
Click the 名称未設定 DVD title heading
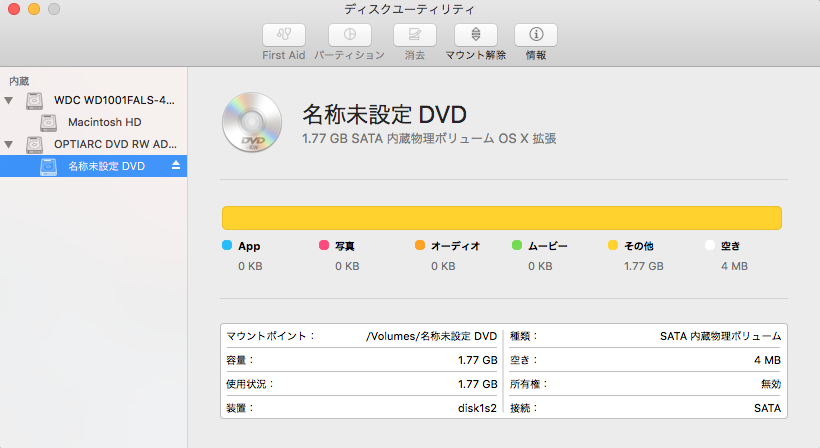[384, 114]
